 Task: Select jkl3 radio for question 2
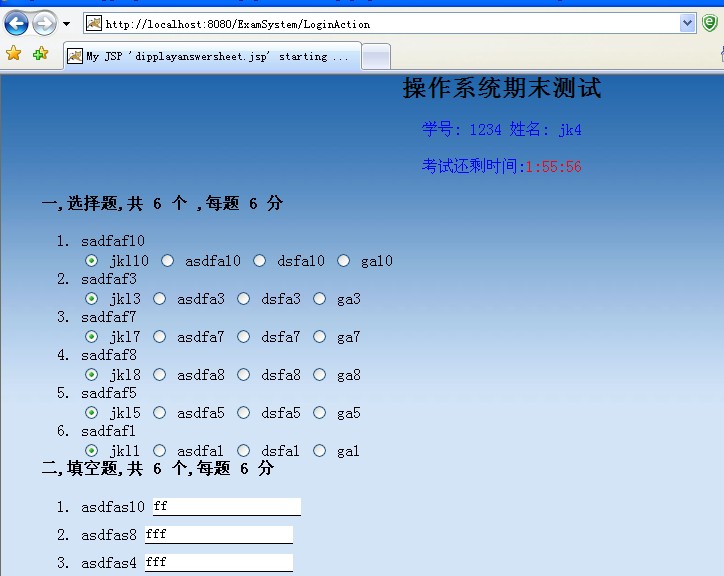tap(91, 299)
